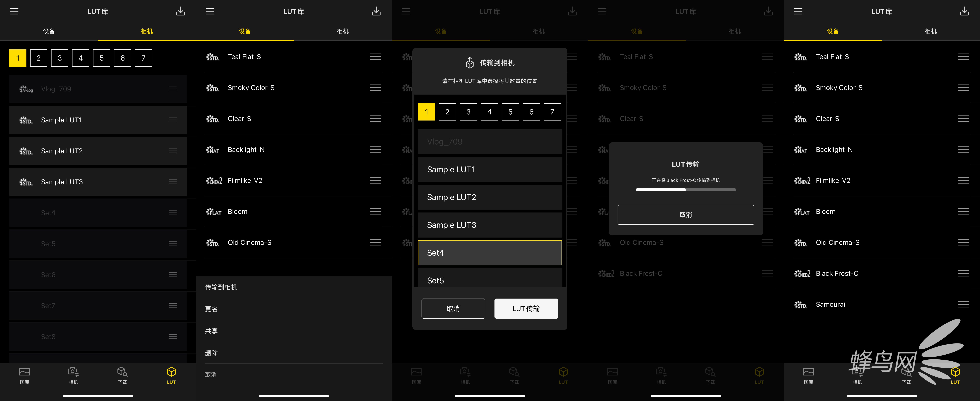Toggle slot 2 in transfer position selector
The height and width of the screenshot is (401, 980).
[x=448, y=112]
